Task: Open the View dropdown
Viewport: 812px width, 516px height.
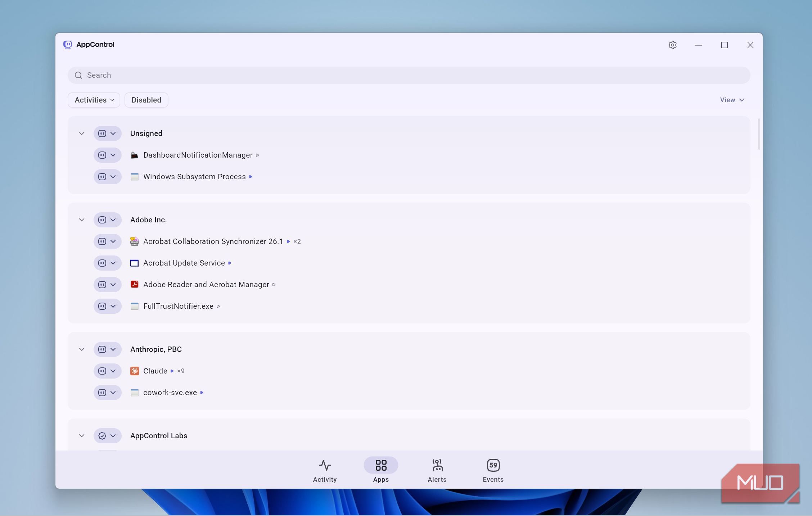Action: pos(732,100)
